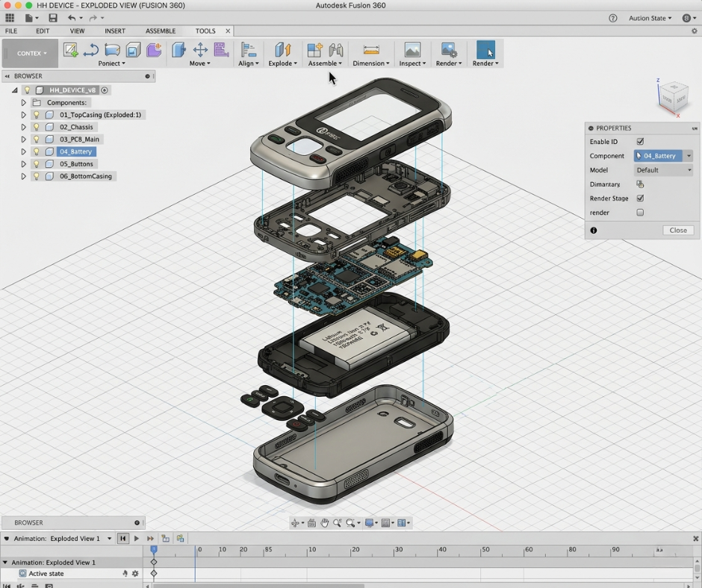
Task: Click the Dimartary picker icon
Action: tap(640, 184)
